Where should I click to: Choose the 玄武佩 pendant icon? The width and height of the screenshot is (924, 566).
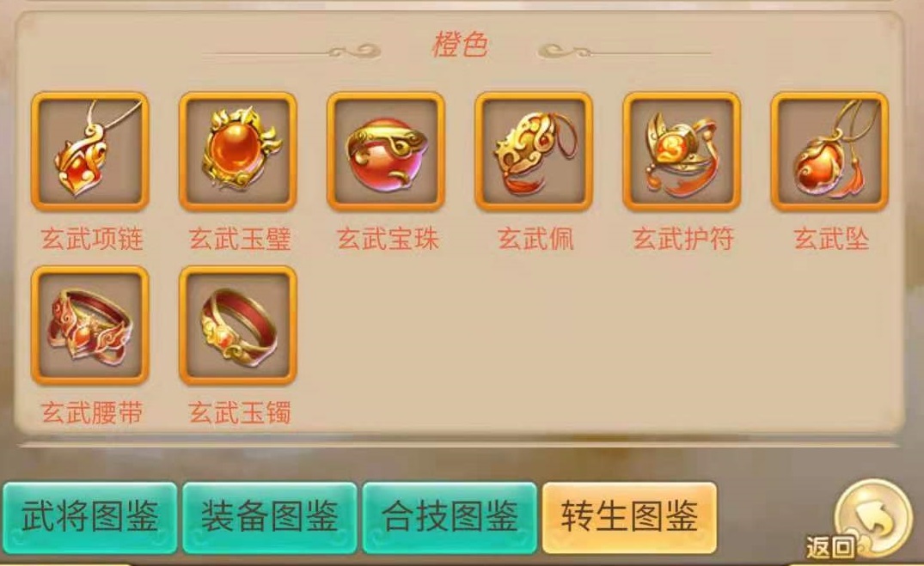click(534, 151)
